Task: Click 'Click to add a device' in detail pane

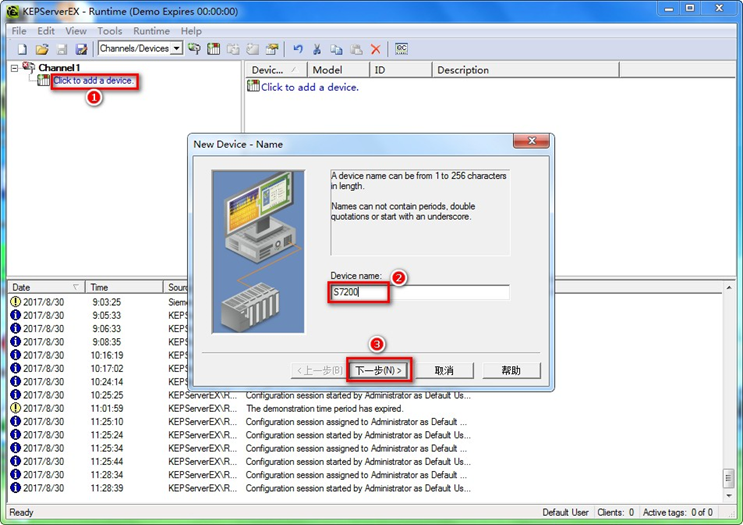Action: click(x=310, y=87)
